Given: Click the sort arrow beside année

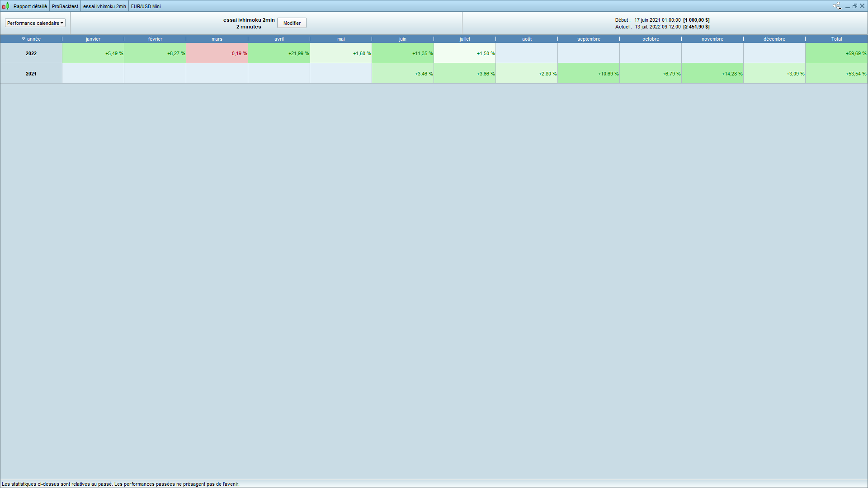Looking at the screenshot, I should [x=24, y=39].
